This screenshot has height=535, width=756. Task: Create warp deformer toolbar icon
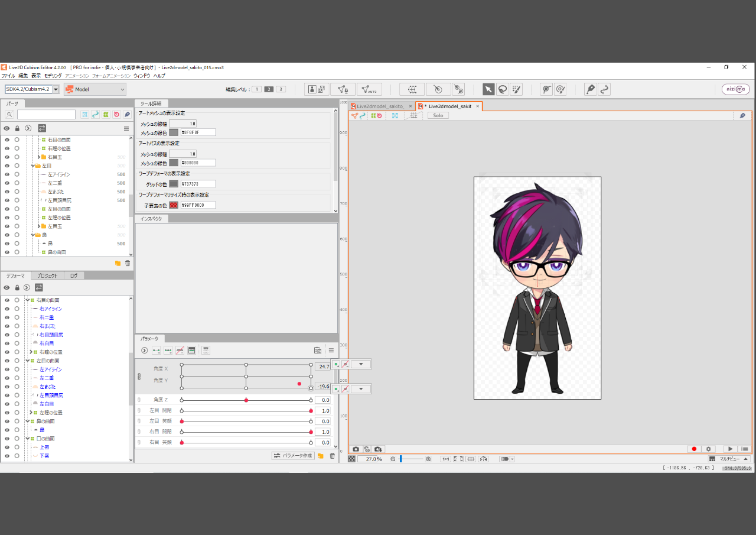[x=412, y=89]
